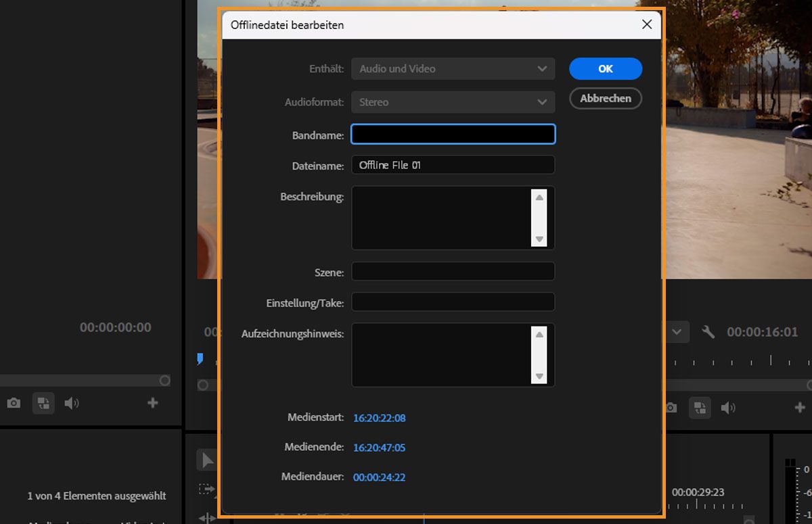Select the Selection tool arrow in the timeline toolbar
This screenshot has width=812, height=524.
[x=208, y=460]
